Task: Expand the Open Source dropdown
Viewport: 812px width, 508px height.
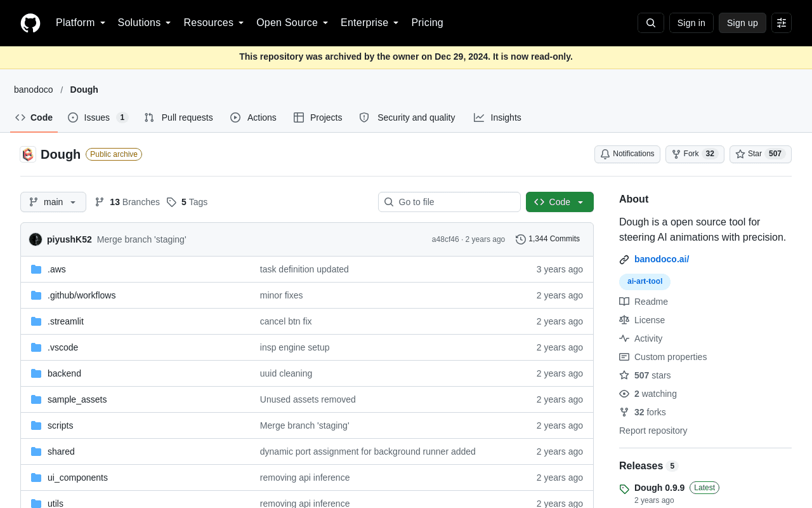Action: [x=292, y=23]
